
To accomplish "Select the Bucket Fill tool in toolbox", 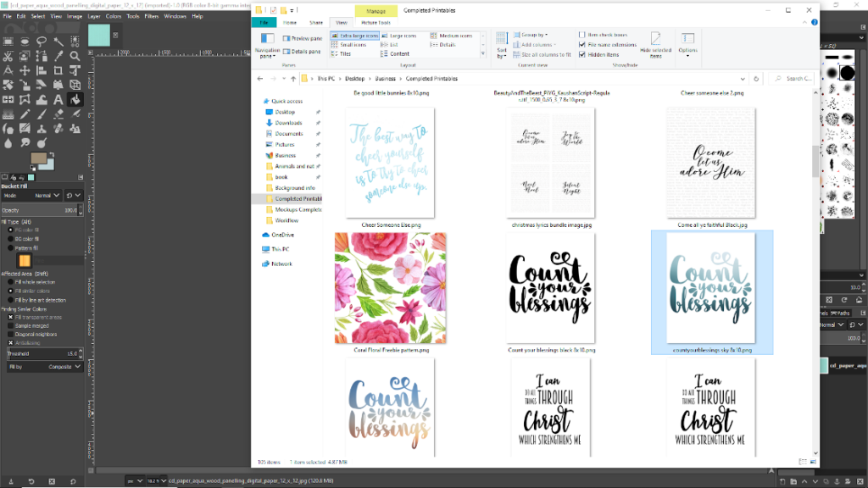I will tap(75, 99).
